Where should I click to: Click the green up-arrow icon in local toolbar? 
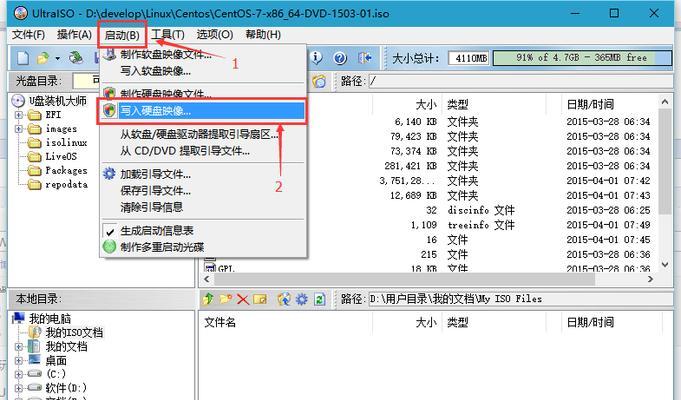point(208,299)
